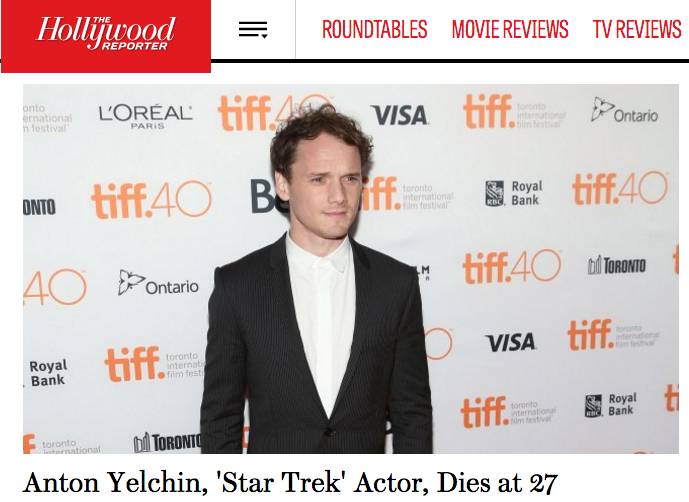
Task: Click the black VISA logo near the man's arm
Action: (x=511, y=342)
